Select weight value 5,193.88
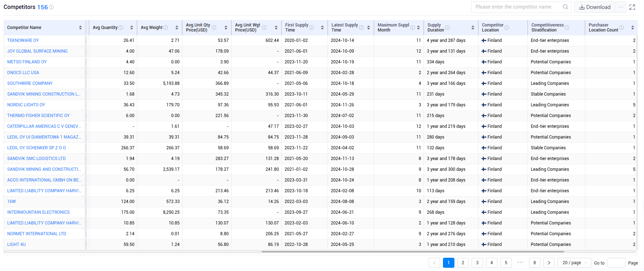The width and height of the screenshot is (644, 271). 171,83
